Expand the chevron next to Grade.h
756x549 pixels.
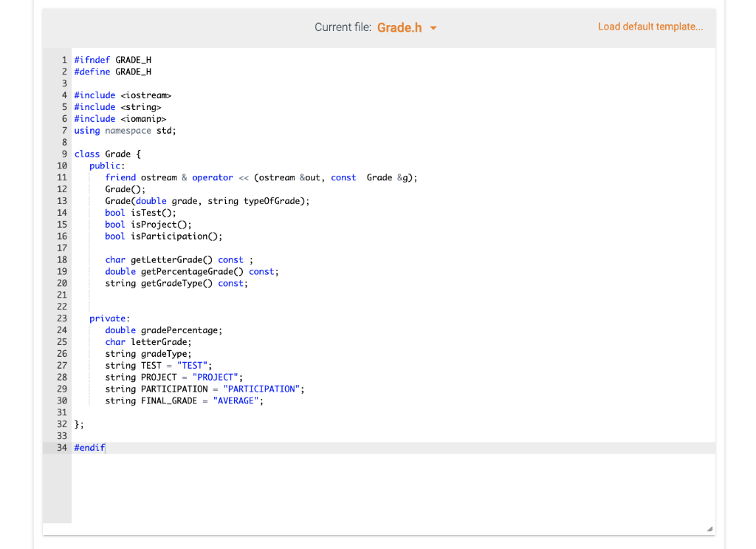(432, 27)
